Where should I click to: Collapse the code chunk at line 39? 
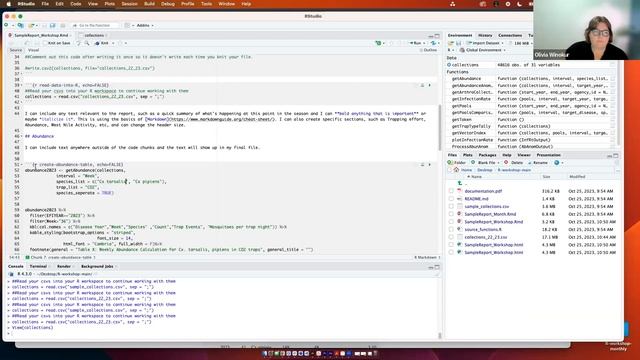21,85
